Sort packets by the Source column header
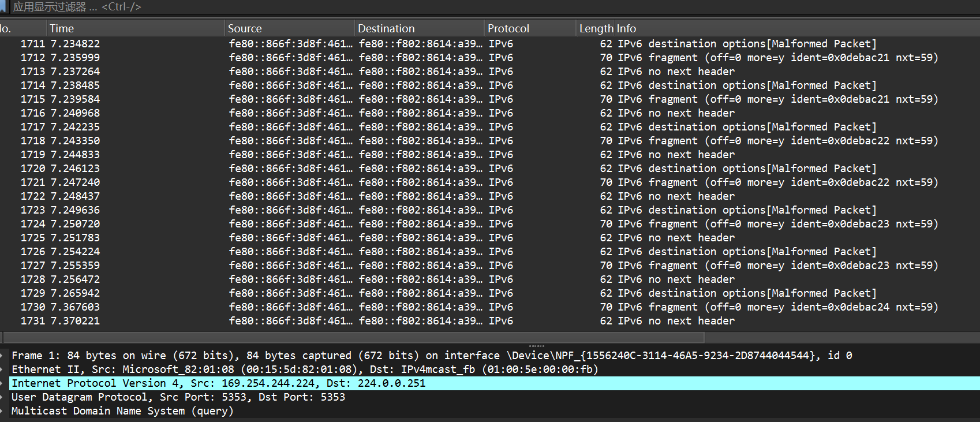Image resolution: width=980 pixels, height=422 pixels. (x=245, y=28)
